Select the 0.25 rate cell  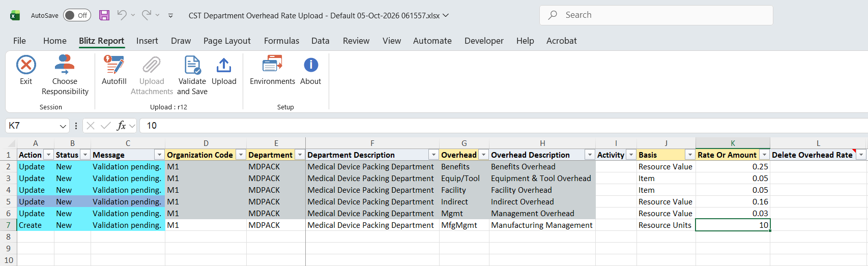(733, 166)
